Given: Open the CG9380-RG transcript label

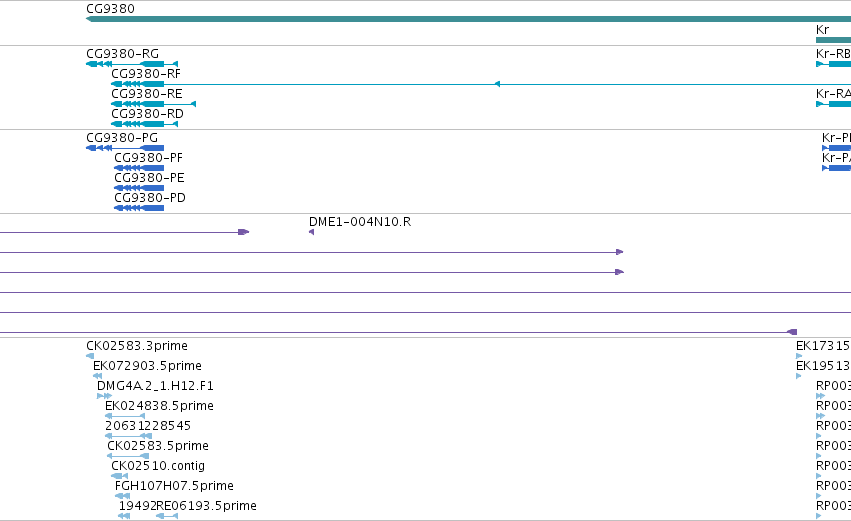Looking at the screenshot, I should click(x=123, y=54).
